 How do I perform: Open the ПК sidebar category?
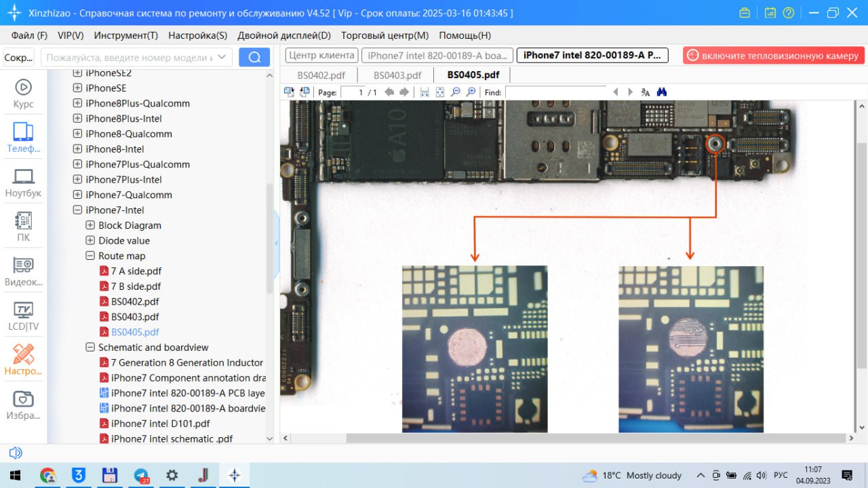(x=24, y=227)
